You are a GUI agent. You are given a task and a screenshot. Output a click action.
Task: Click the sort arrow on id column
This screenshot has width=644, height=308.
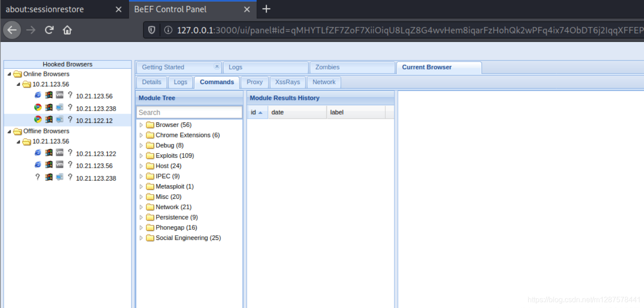(260, 112)
